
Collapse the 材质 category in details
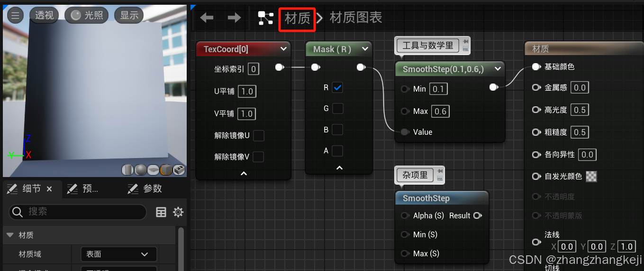coord(10,235)
